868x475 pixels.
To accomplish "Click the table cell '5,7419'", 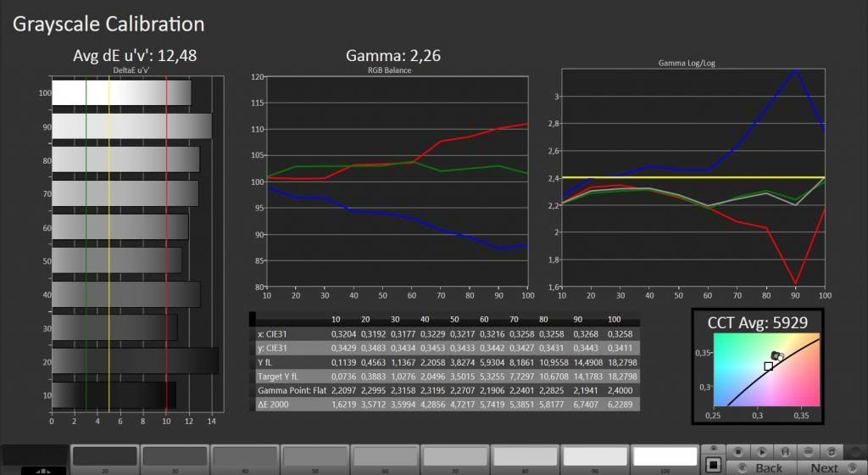I will pyautogui.click(x=492, y=404).
